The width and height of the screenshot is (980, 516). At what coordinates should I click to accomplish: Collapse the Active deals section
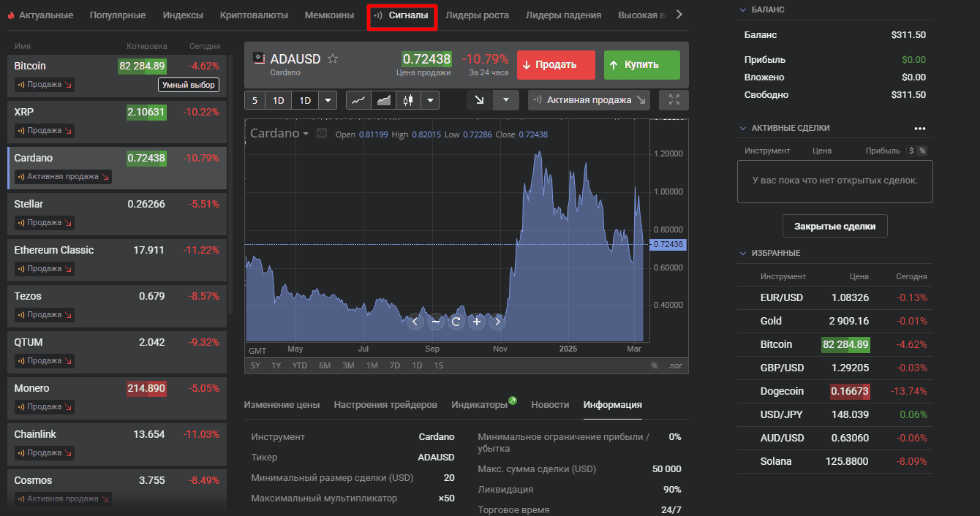click(x=744, y=128)
